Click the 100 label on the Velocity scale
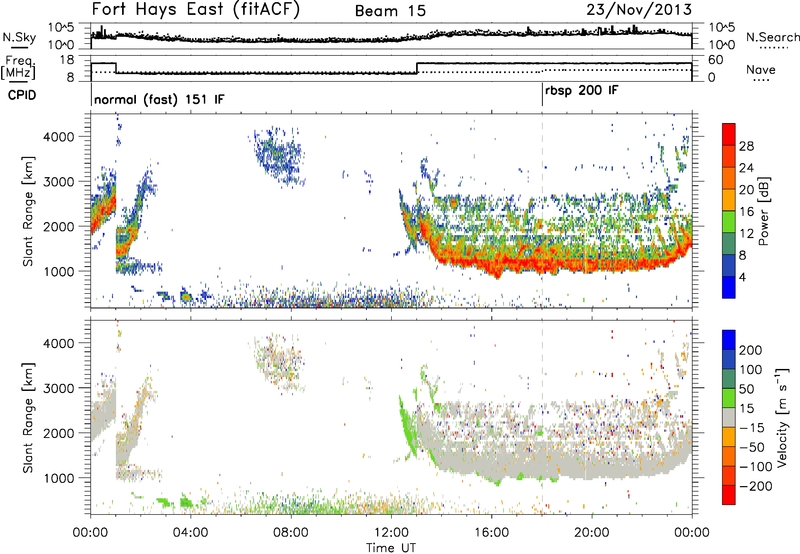This screenshot has width=800, height=554. 751,370
